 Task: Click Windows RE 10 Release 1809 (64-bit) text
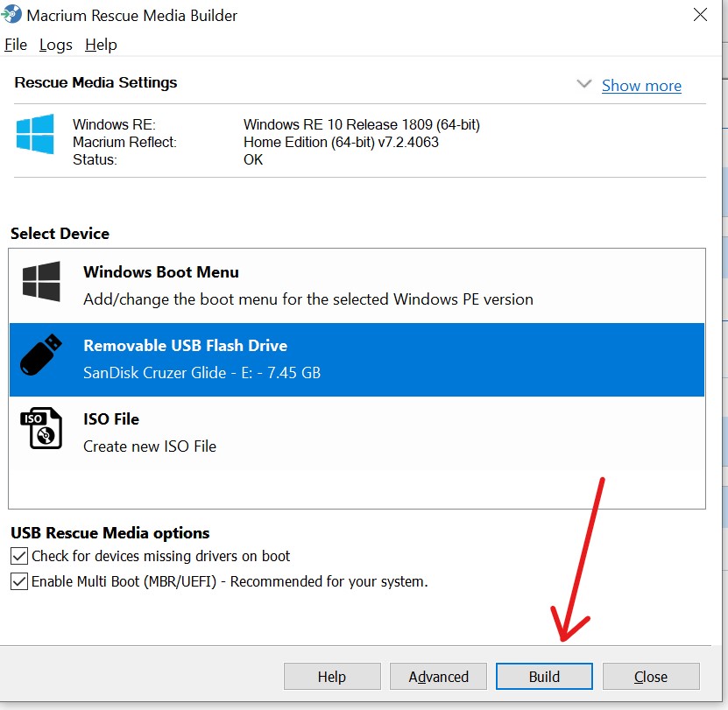coord(362,124)
